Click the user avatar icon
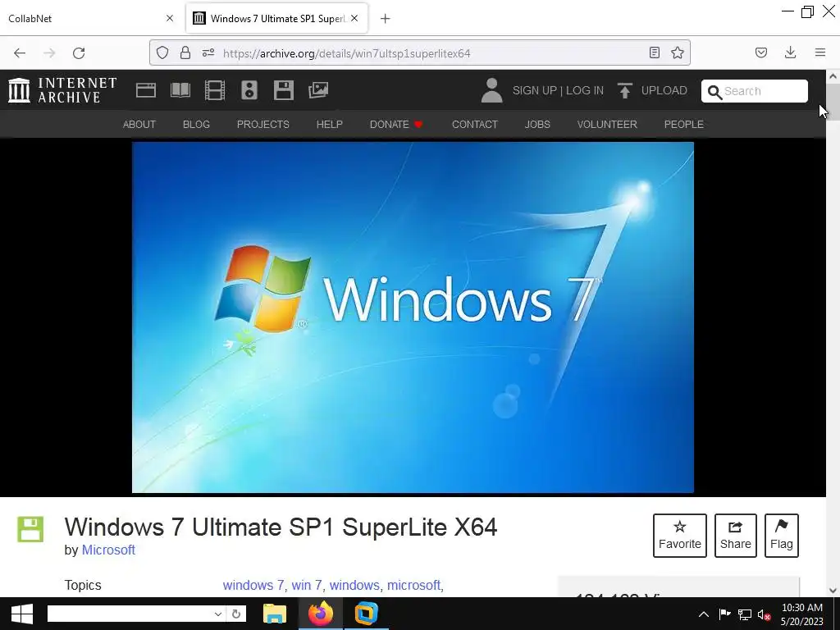The width and height of the screenshot is (840, 630). pos(491,90)
